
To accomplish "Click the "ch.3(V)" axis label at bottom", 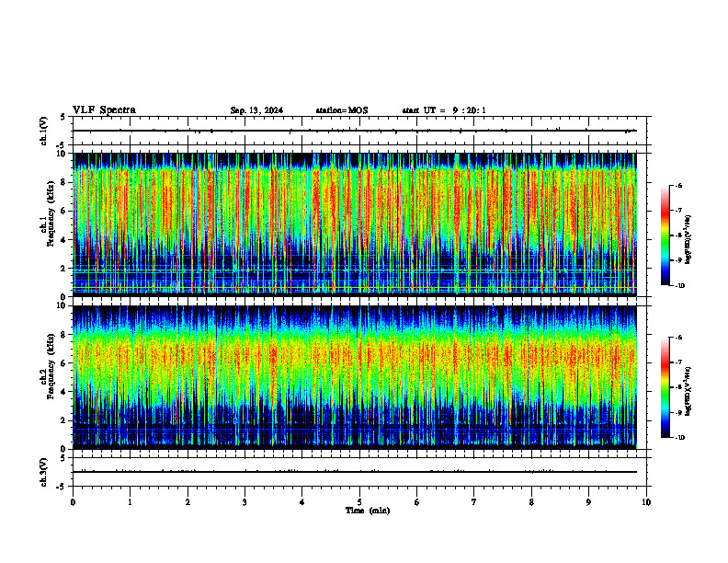I will [x=44, y=472].
